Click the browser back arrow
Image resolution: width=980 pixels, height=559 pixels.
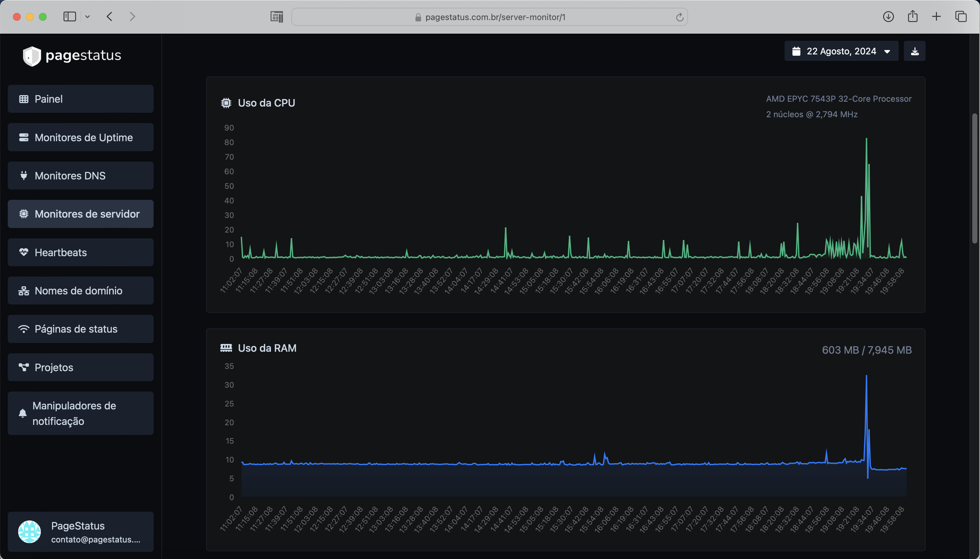[110, 17]
